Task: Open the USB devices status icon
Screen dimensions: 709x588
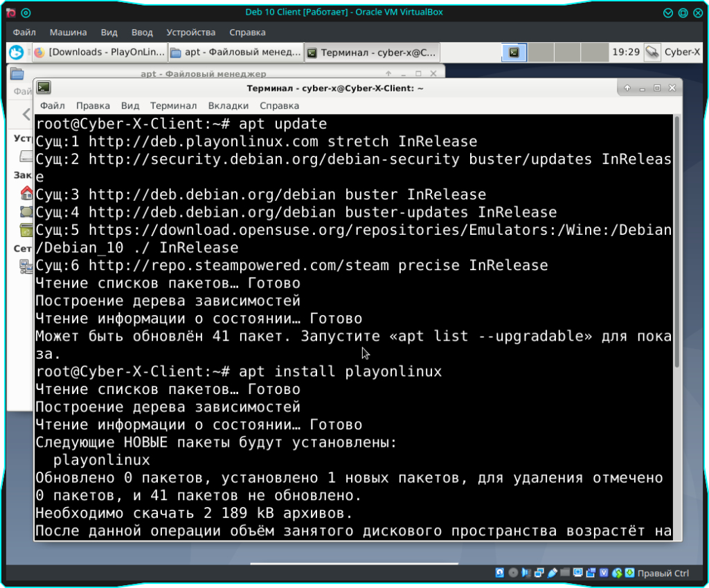Action: pyautogui.click(x=552, y=573)
